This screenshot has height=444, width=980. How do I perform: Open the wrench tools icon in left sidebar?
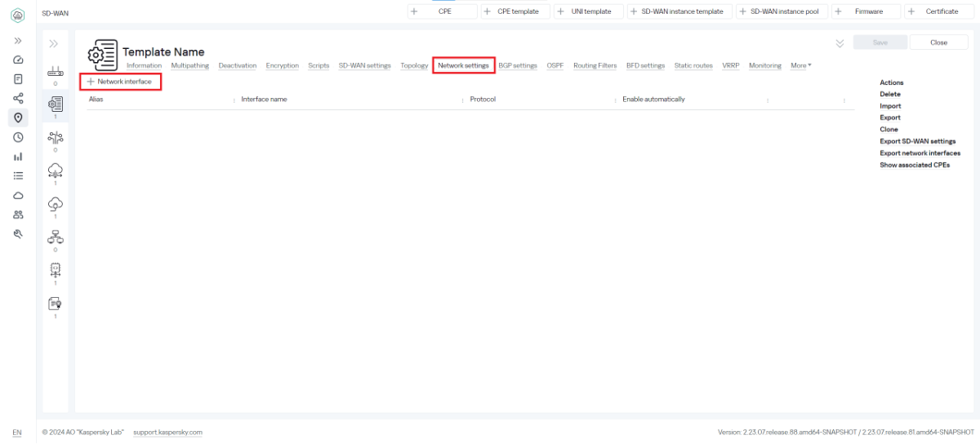pos(18,233)
